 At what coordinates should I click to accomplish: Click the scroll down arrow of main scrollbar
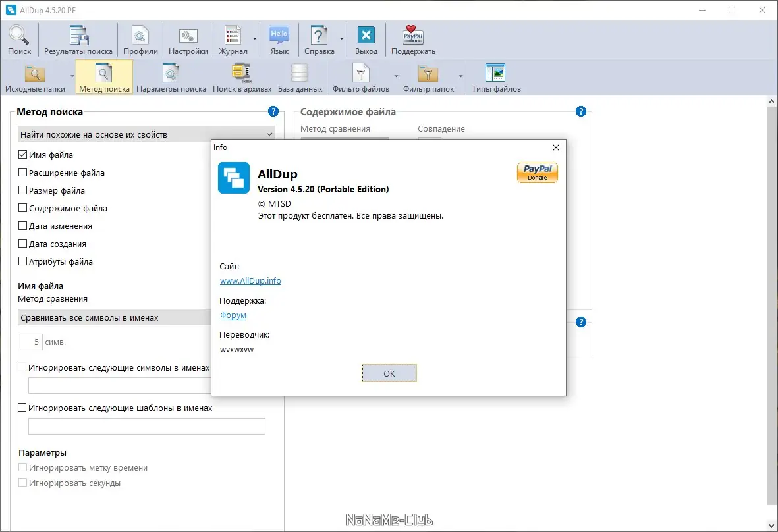click(771, 525)
